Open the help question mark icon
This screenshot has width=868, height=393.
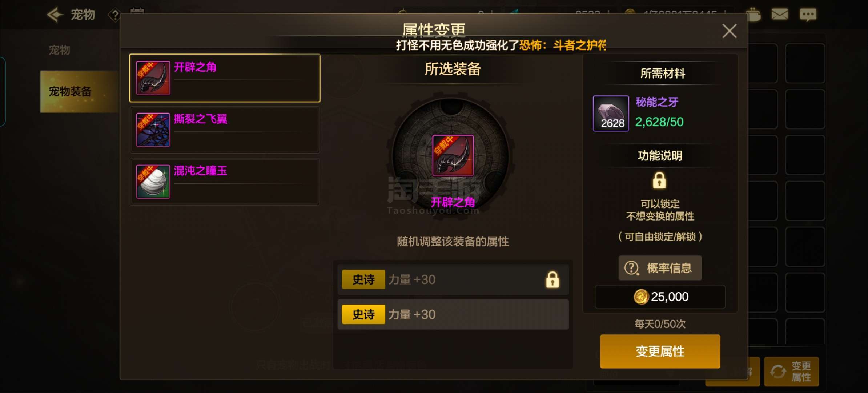pos(114,15)
